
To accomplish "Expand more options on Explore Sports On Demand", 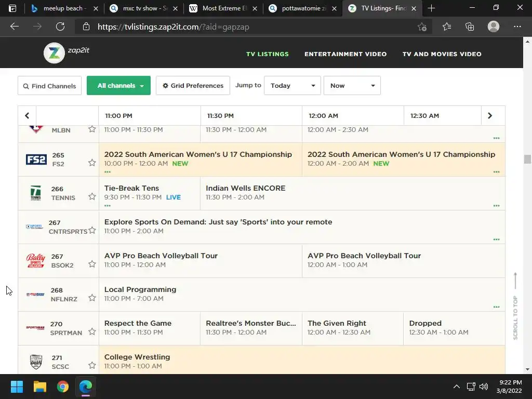I will click(496, 240).
